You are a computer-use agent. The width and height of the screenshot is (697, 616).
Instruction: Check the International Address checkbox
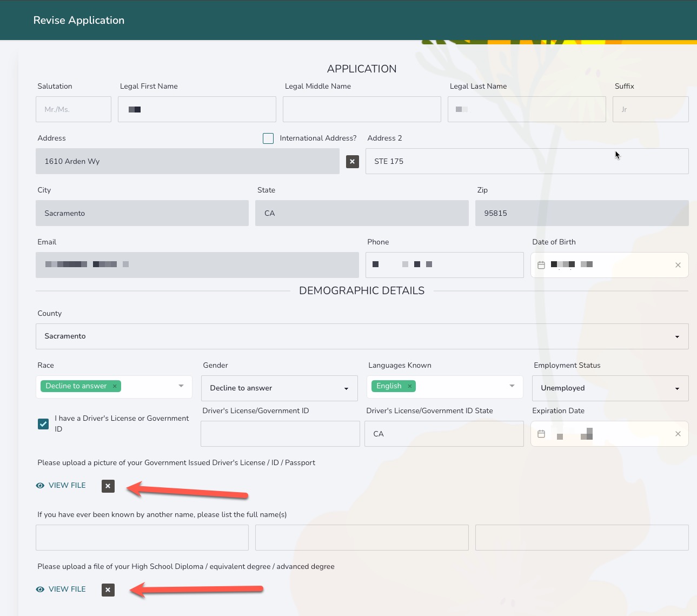268,138
